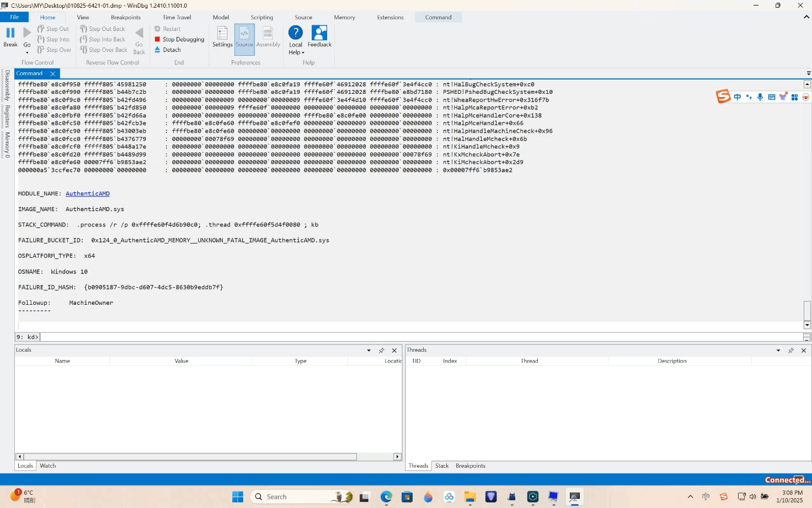Click the command output scrollbar up arrow
Viewport: 812px width, 508px height.
(x=807, y=84)
